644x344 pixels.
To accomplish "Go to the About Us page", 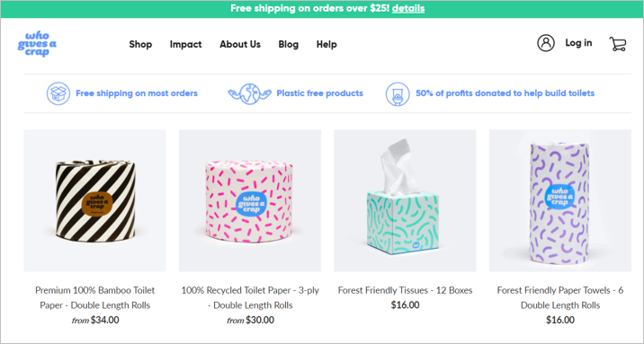I will point(240,44).
